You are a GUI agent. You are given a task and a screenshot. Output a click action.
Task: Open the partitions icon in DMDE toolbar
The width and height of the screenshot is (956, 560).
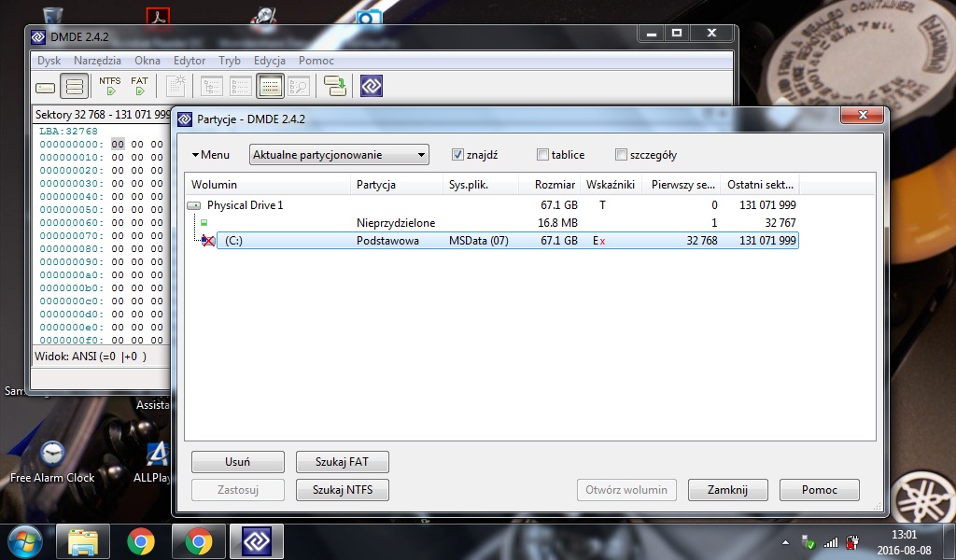click(x=75, y=87)
